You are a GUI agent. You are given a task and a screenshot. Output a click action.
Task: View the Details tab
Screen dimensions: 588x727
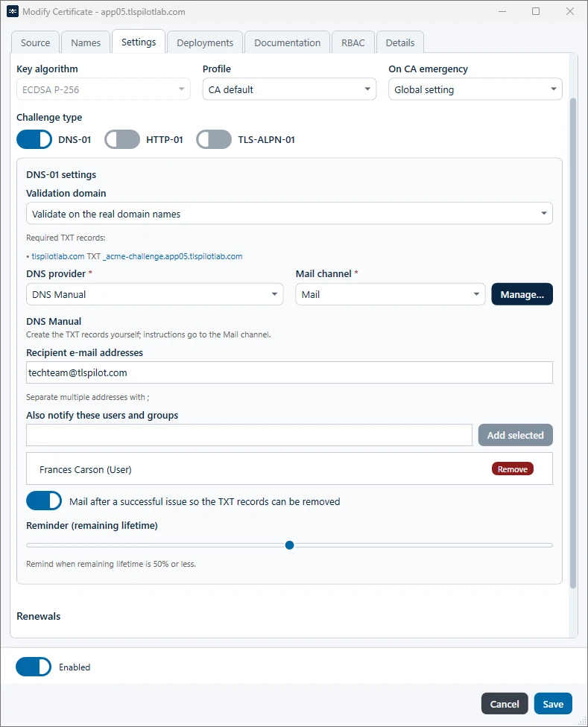click(400, 42)
